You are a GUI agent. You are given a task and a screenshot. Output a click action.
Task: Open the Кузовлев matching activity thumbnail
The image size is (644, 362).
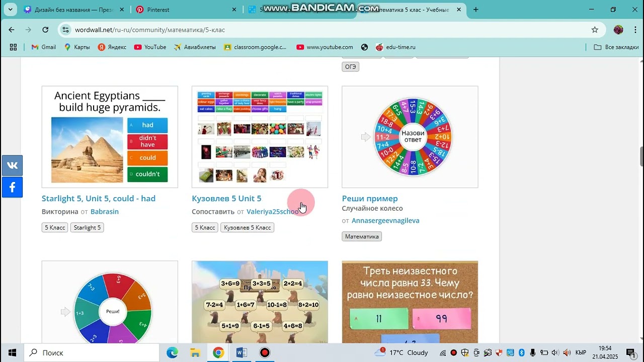point(260,137)
